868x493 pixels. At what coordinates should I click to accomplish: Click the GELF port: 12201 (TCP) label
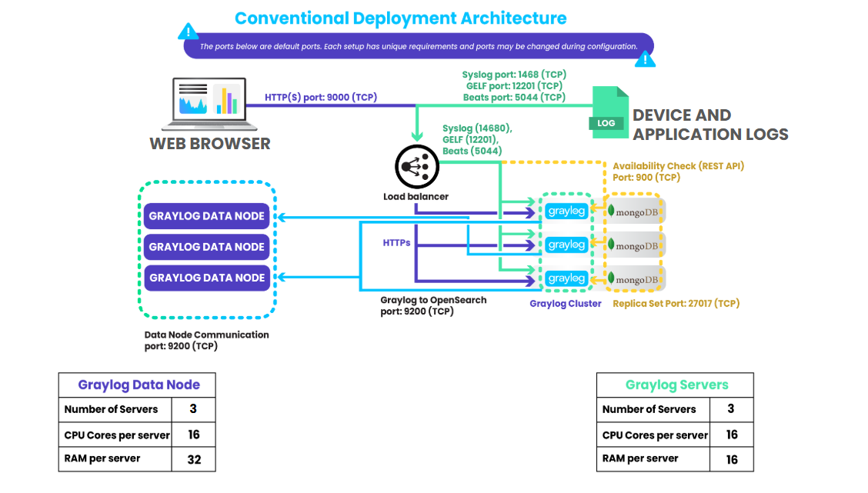(514, 86)
